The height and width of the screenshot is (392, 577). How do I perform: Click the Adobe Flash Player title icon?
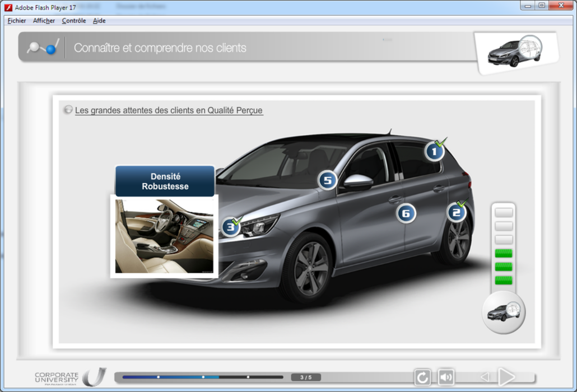[8, 7]
